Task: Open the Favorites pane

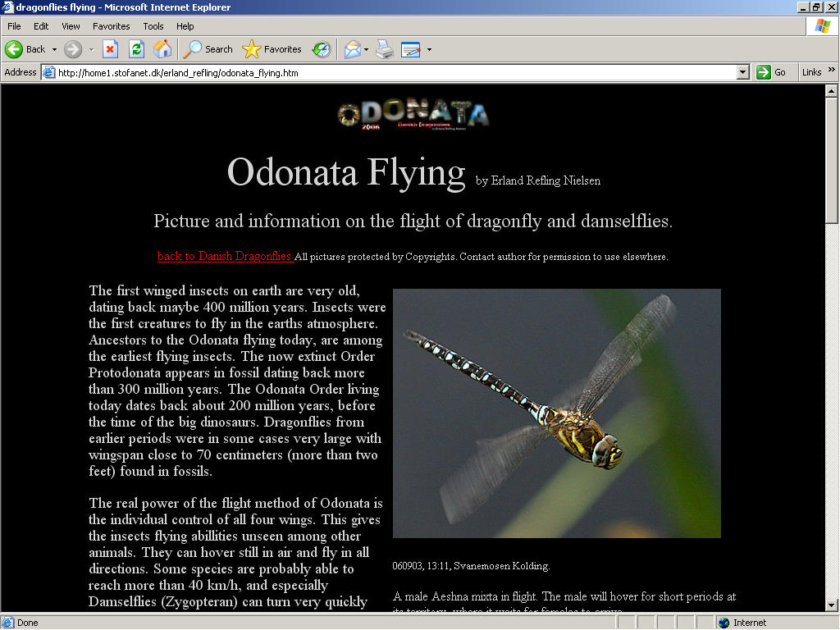Action: tap(272, 49)
